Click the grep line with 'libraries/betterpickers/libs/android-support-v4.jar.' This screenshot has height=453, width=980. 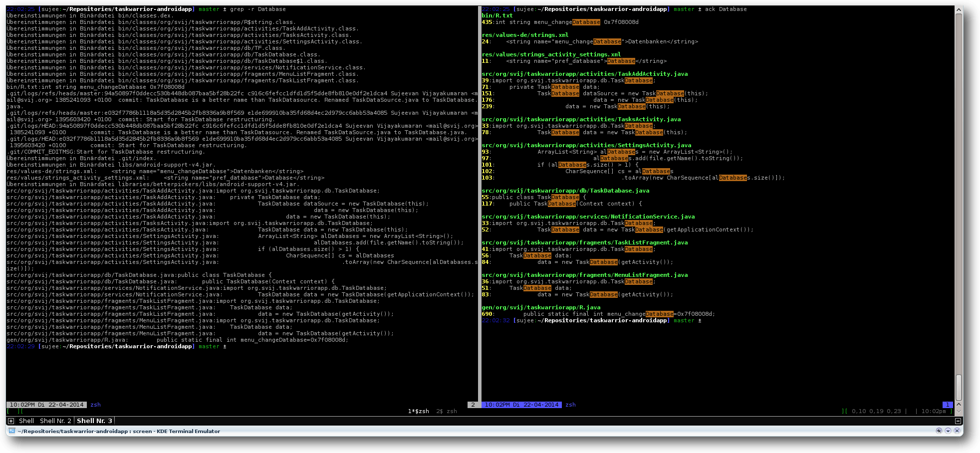pos(153,184)
